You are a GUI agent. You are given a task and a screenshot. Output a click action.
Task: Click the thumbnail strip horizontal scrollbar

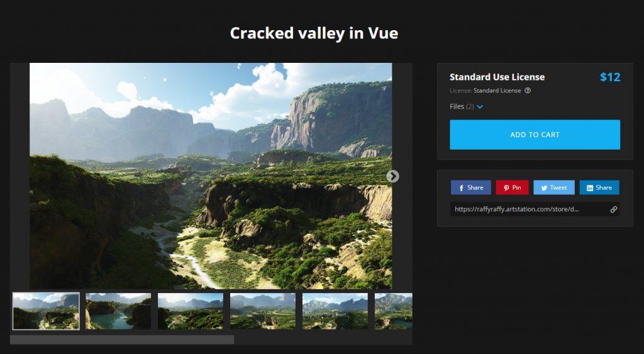[122, 340]
